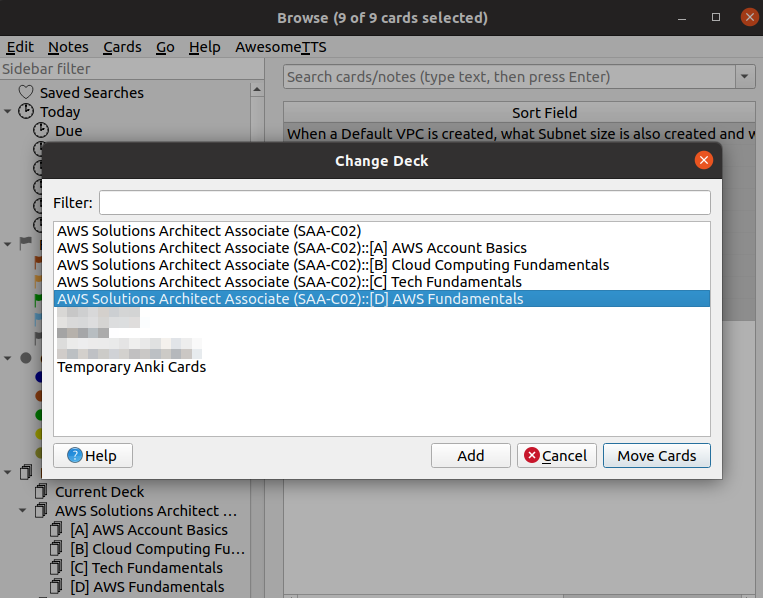This screenshot has width=763, height=598.
Task: Open the Help menu in Browse window
Action: click(204, 47)
